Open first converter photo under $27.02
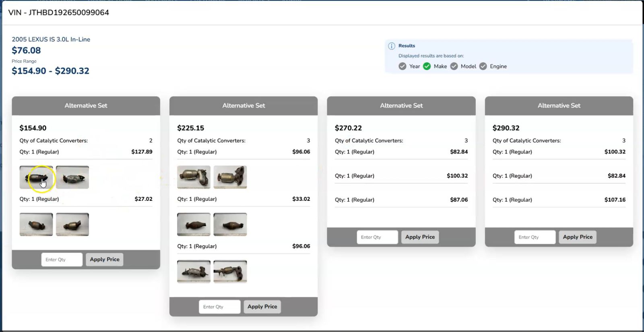 click(36, 225)
